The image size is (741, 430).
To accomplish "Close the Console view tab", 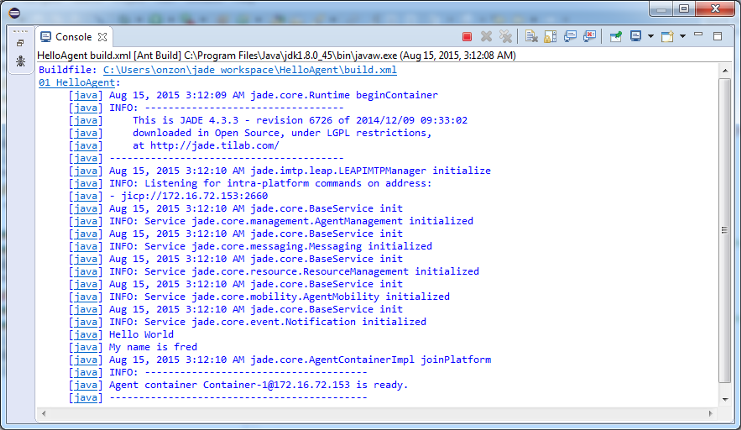I will (103, 37).
